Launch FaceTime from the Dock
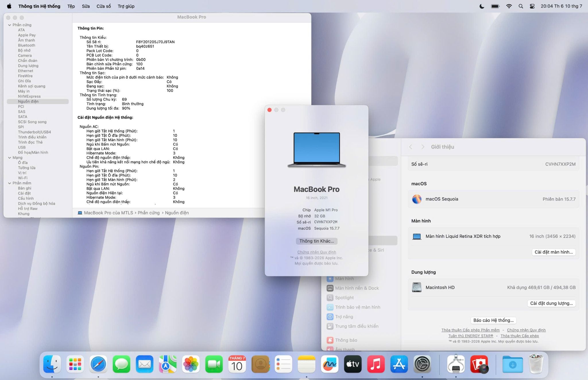 click(x=214, y=364)
